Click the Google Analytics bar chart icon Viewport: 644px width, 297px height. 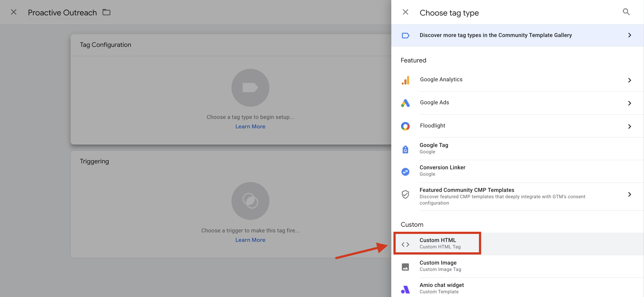click(405, 80)
